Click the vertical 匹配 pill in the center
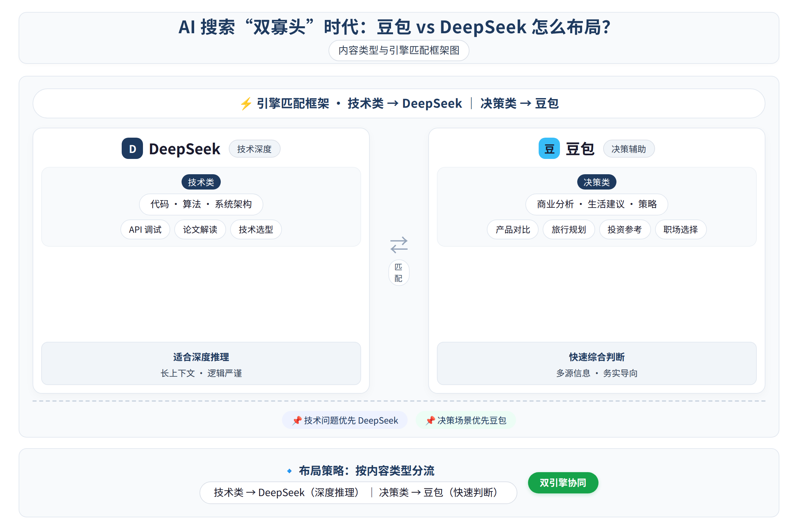798x532 pixels. 399,273
